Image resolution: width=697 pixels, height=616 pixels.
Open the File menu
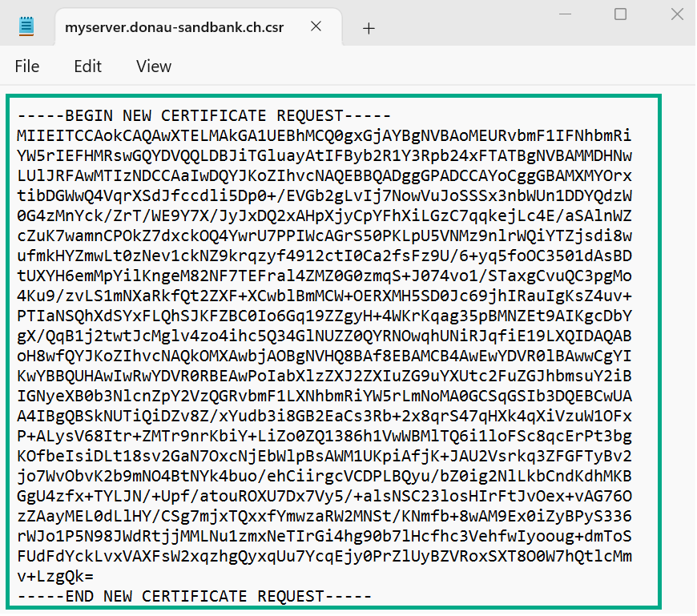pyautogui.click(x=27, y=66)
